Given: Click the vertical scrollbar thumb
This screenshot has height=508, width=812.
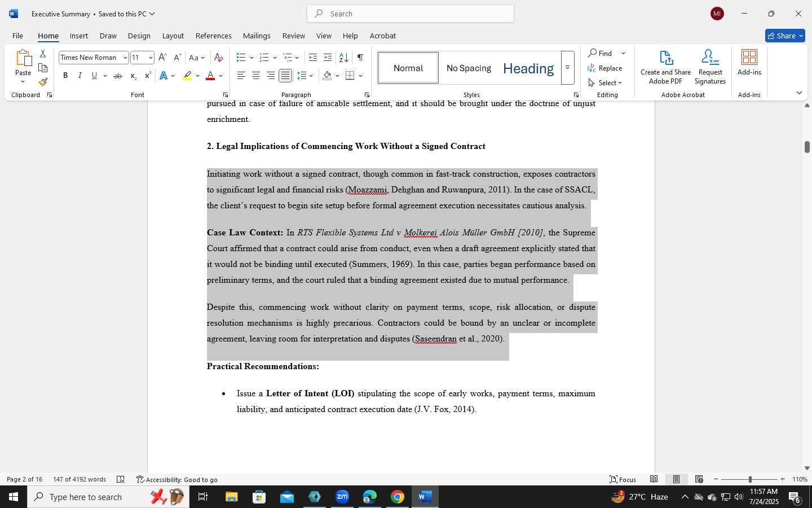Looking at the screenshot, I should click(x=807, y=147).
